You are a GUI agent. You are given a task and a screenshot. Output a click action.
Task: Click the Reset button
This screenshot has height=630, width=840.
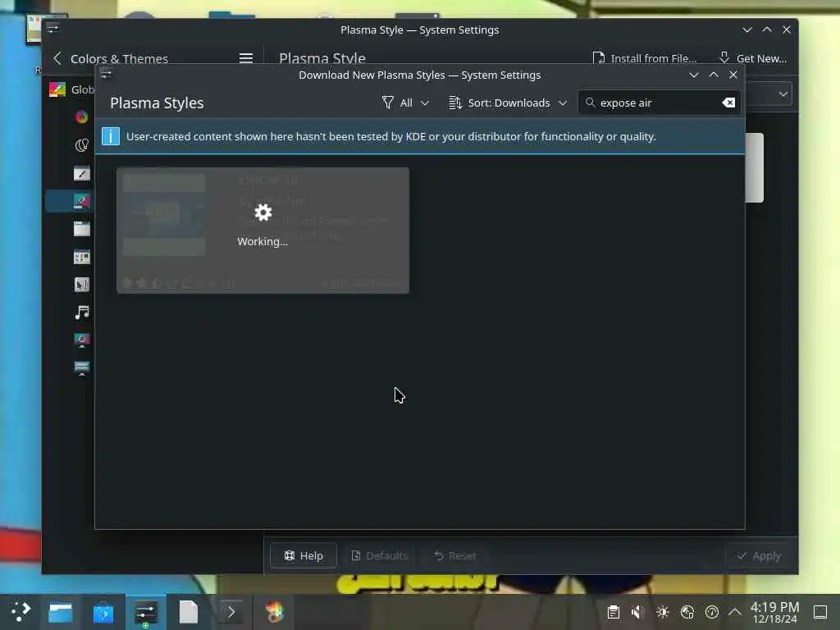coord(454,555)
